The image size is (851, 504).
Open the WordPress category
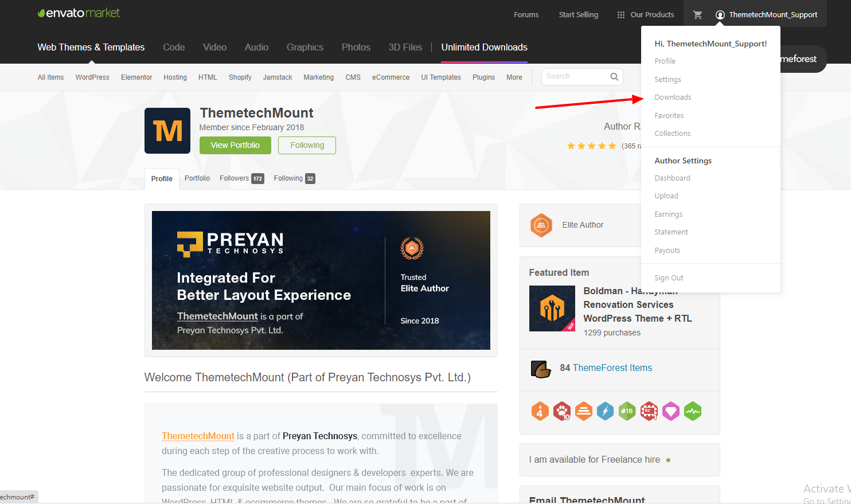(x=92, y=77)
